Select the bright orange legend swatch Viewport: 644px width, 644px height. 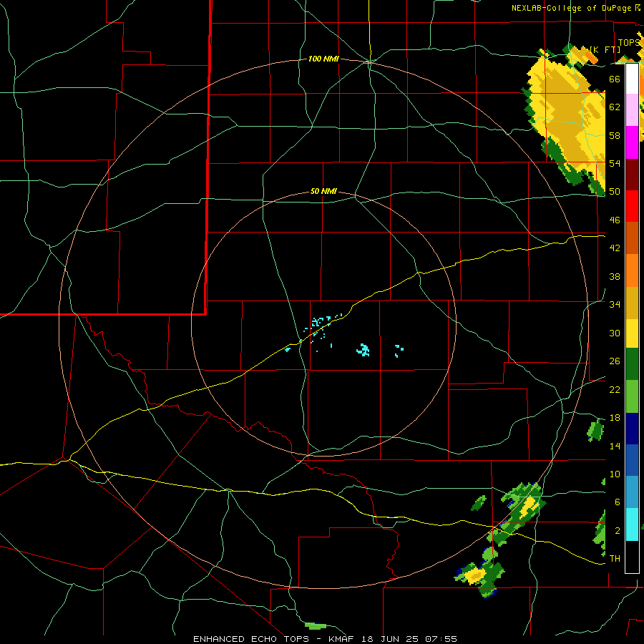[x=632, y=270]
